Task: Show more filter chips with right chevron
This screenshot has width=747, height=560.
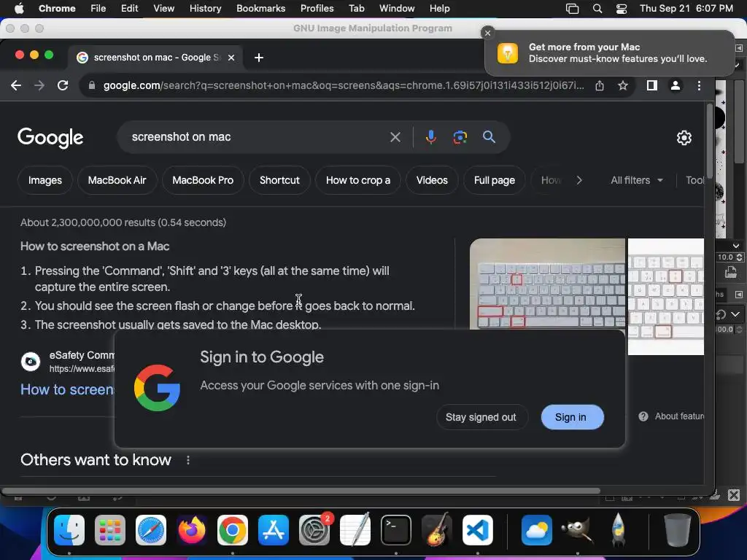Action: coord(578,180)
